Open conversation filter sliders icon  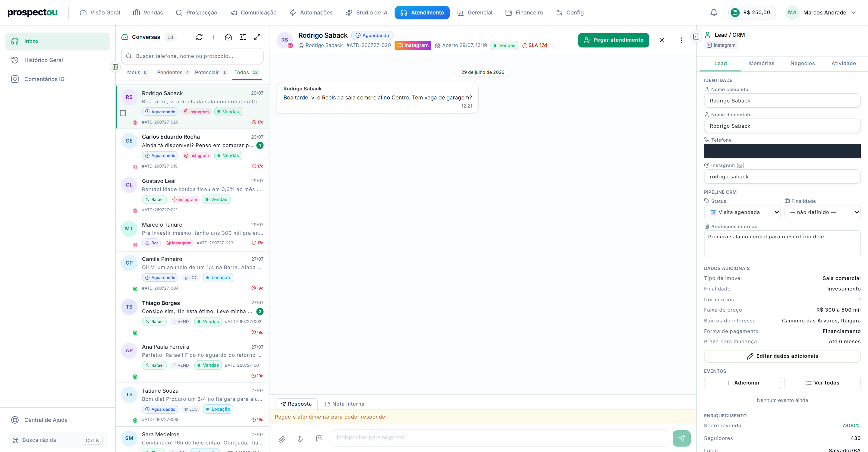click(x=243, y=37)
